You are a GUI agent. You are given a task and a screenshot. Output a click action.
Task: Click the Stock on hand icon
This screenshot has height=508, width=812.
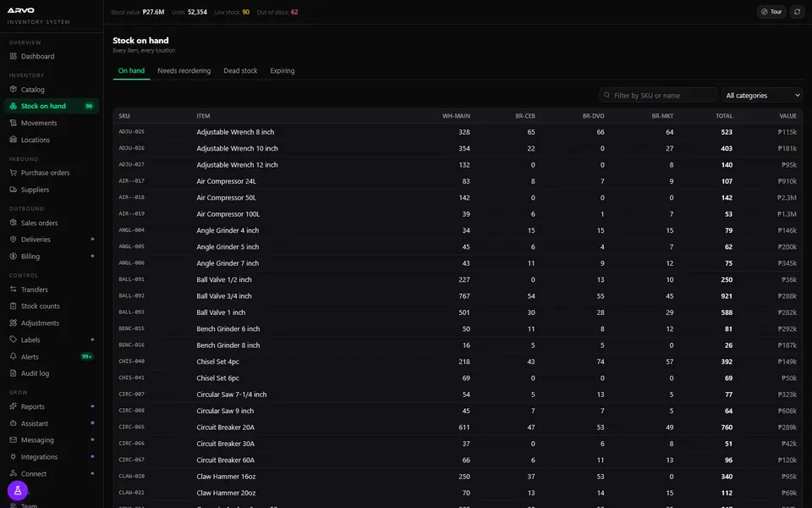click(x=14, y=106)
